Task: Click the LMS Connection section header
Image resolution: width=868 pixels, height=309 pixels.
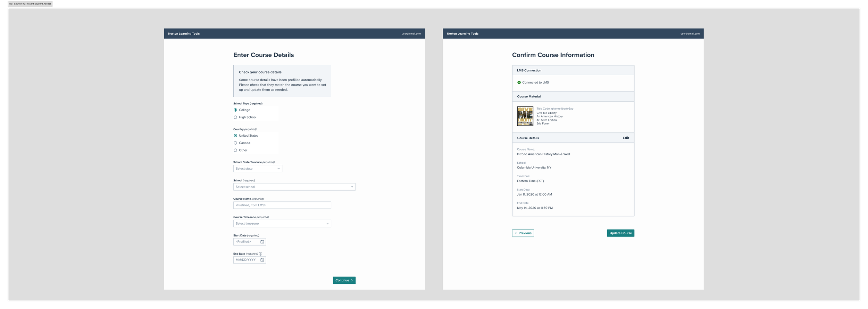Action: point(573,70)
